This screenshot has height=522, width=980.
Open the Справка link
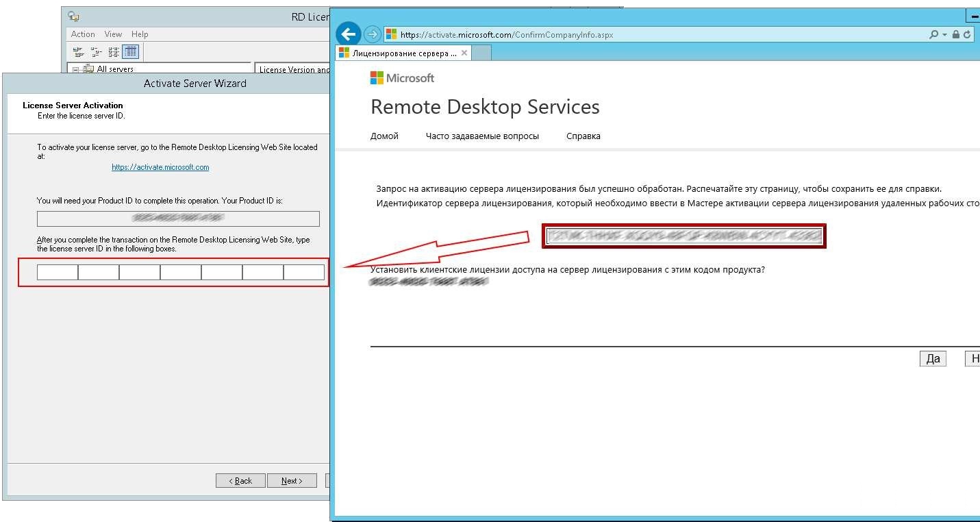583,136
